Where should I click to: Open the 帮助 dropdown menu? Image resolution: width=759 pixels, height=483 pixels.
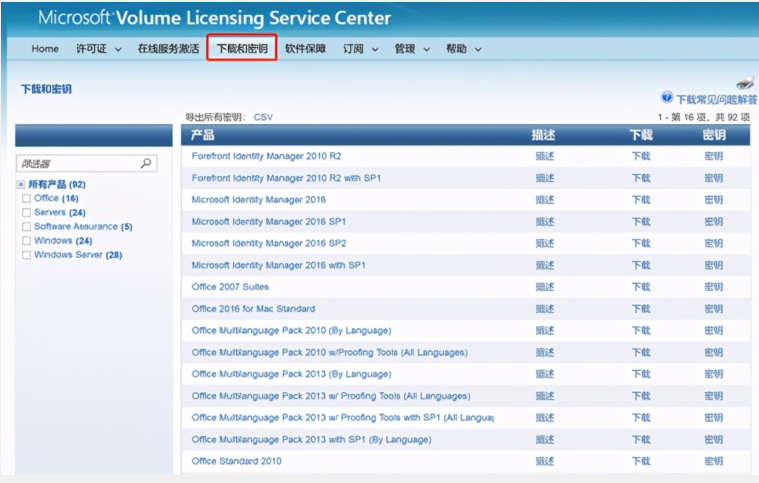pyautogui.click(x=478, y=49)
